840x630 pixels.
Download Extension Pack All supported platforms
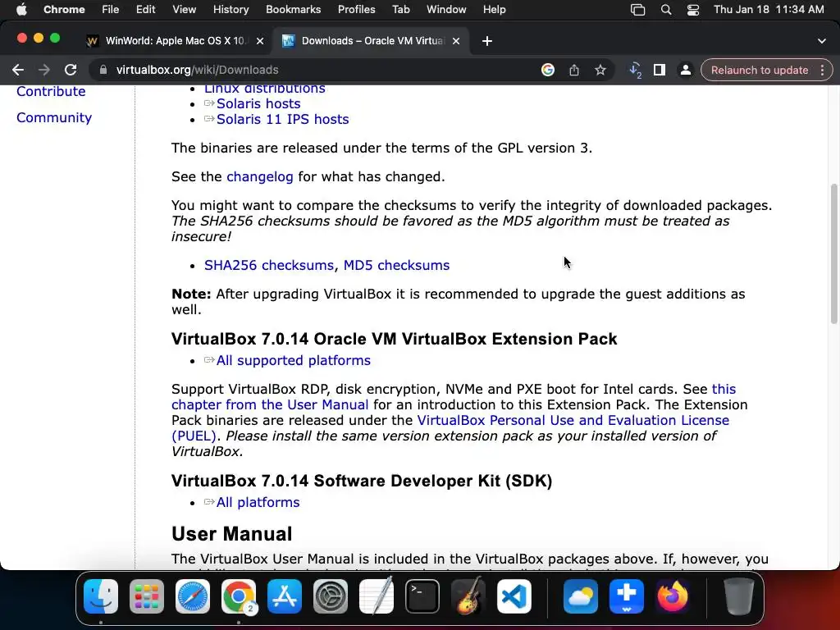[293, 361]
